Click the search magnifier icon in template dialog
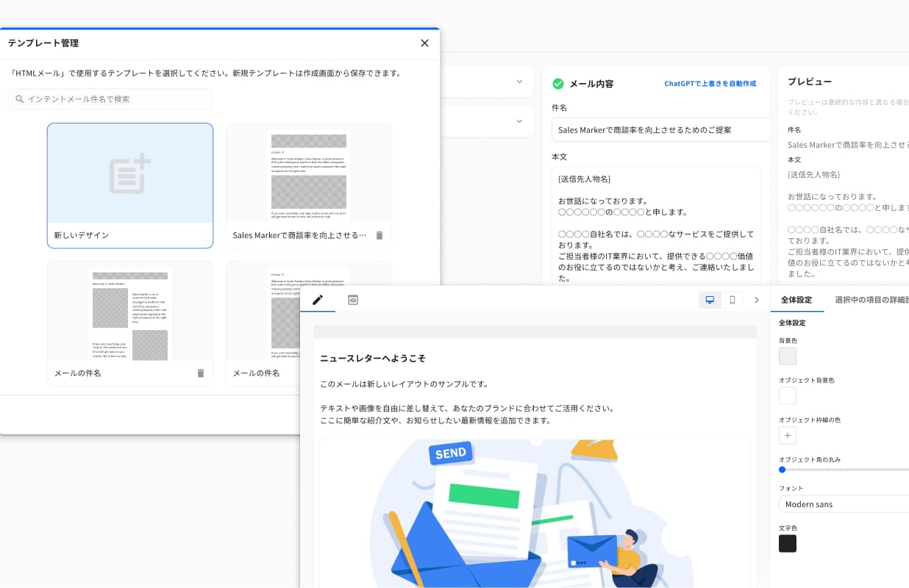The height and width of the screenshot is (588, 909). coord(20,99)
